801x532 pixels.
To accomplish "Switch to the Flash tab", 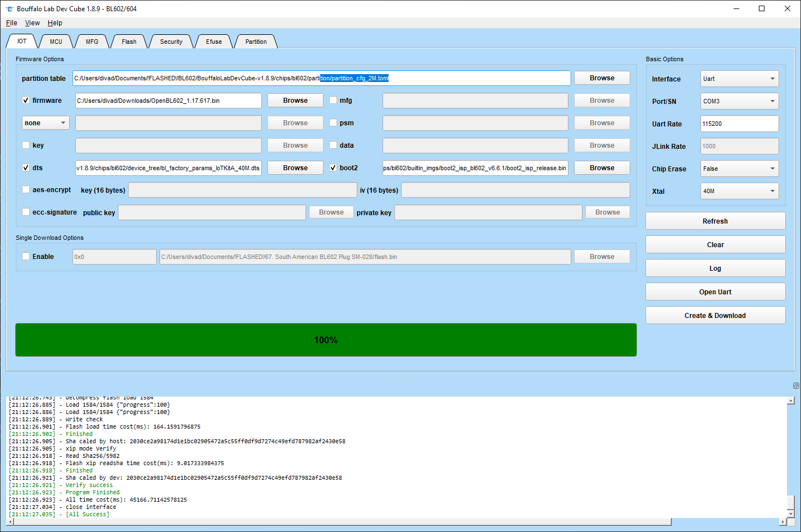I will 129,42.
